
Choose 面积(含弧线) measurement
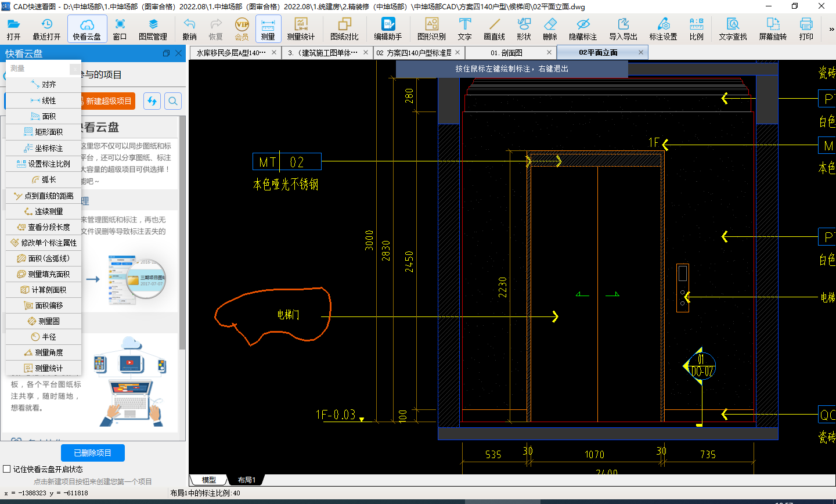click(x=44, y=258)
